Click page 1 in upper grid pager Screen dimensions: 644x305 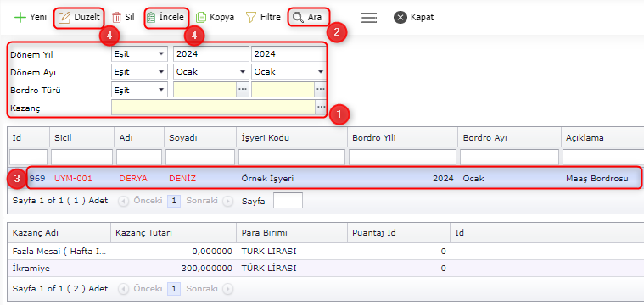[174, 201]
